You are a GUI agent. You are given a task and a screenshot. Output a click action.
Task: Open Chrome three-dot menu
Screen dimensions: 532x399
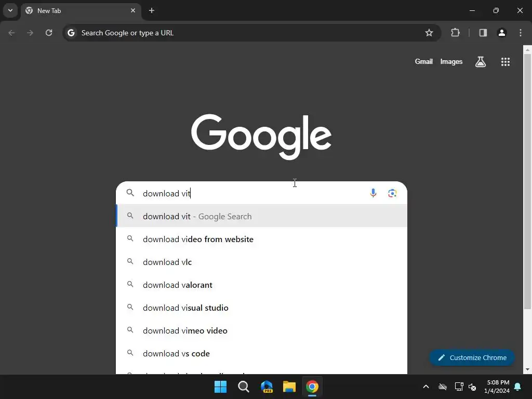point(521,33)
